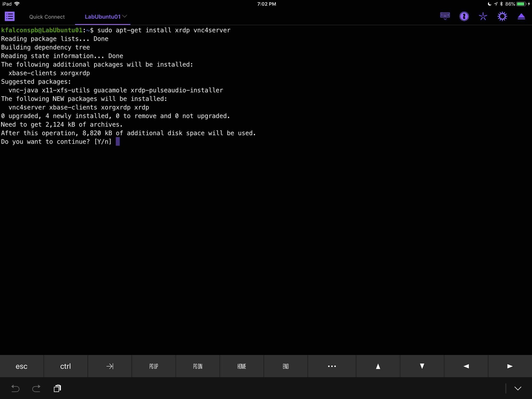Screen dimensions: 532x399
Task: Tap the esc key
Action: [22, 366]
